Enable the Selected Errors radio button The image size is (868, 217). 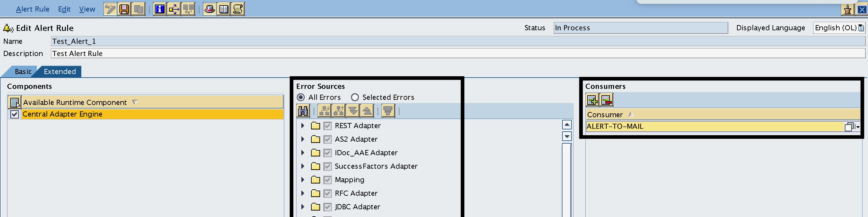point(355,97)
